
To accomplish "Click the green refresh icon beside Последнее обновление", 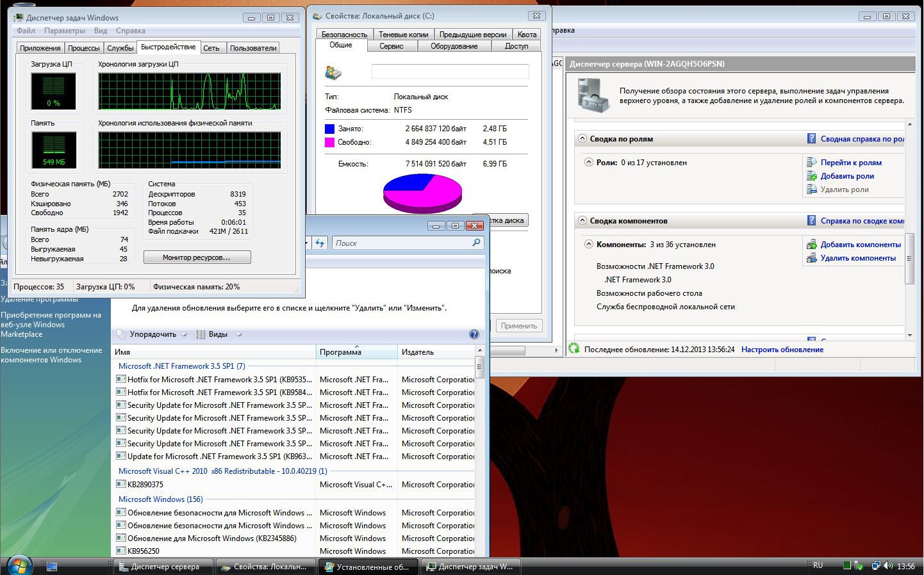I will pyautogui.click(x=573, y=349).
